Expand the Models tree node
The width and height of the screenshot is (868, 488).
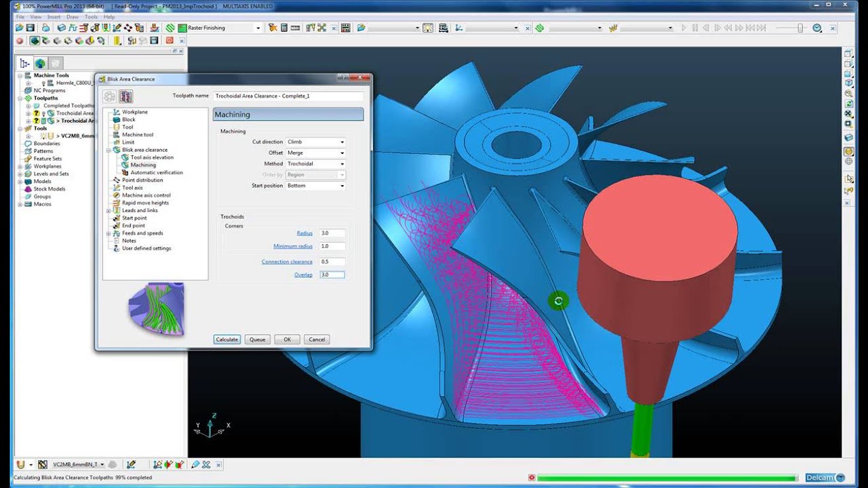click(x=20, y=182)
